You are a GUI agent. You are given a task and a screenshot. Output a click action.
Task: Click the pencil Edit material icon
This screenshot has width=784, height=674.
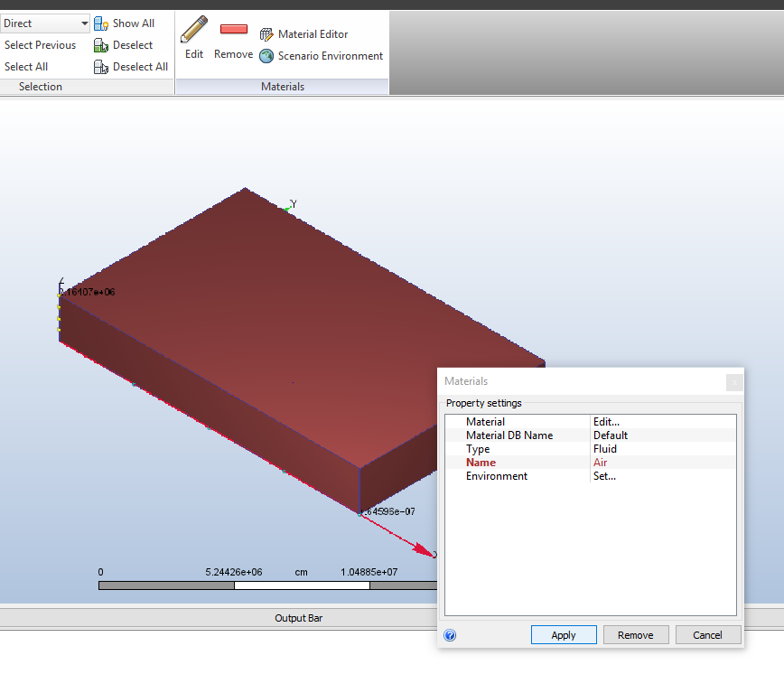tap(193, 30)
